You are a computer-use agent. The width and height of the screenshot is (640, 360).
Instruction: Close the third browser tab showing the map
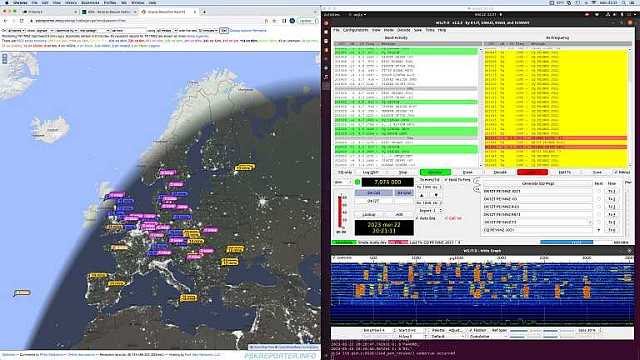point(194,12)
